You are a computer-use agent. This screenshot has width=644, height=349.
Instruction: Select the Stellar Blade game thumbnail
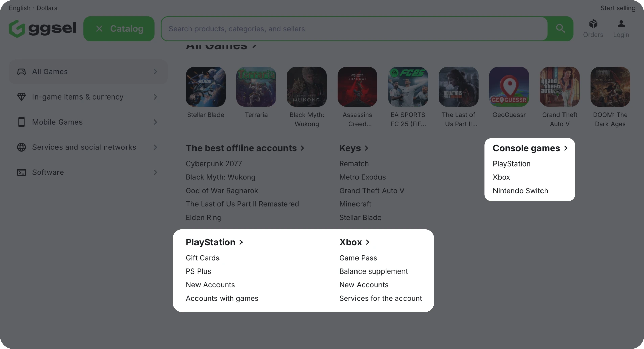[x=206, y=87]
